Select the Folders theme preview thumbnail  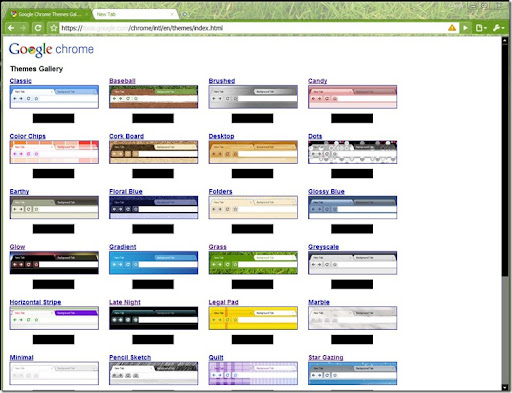click(x=253, y=207)
